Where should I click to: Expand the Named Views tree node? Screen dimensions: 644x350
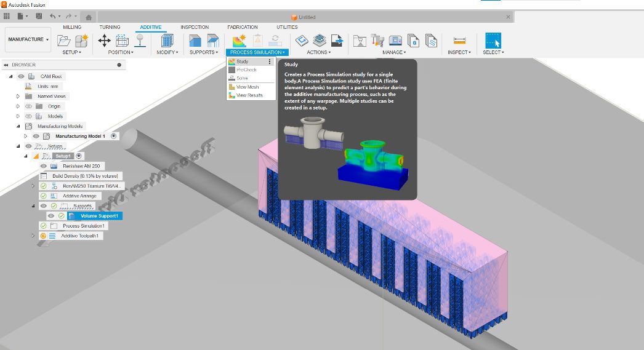pos(18,97)
